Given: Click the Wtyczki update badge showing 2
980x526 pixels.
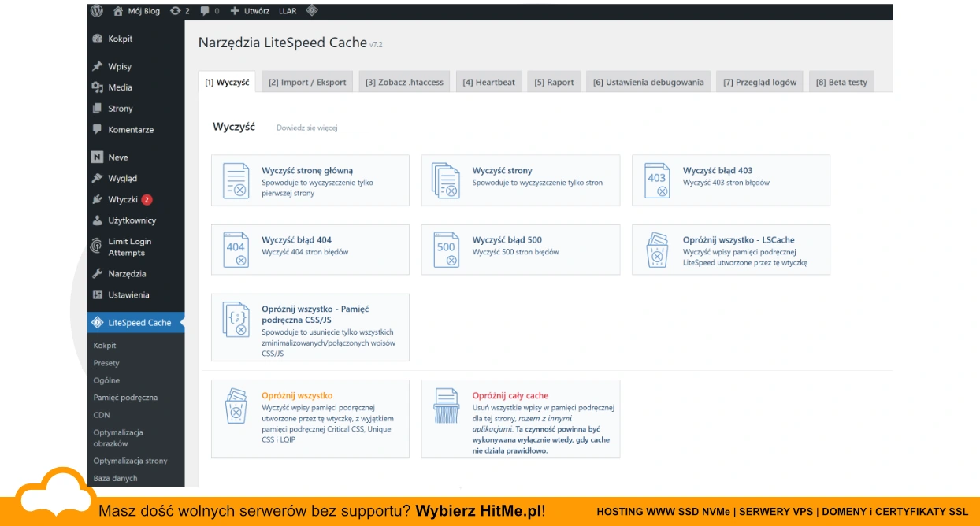Looking at the screenshot, I should pyautogui.click(x=147, y=200).
